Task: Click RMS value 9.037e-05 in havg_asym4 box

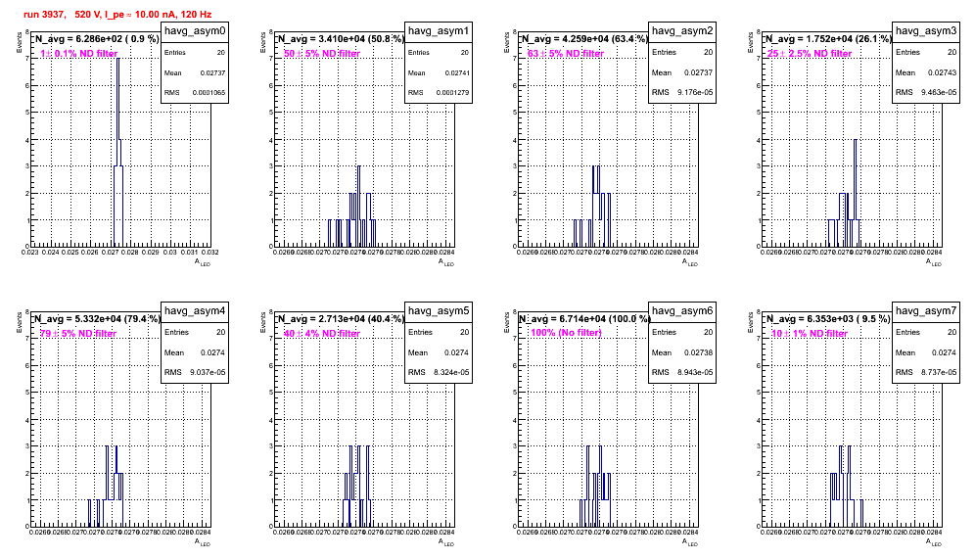Action: pos(208,373)
